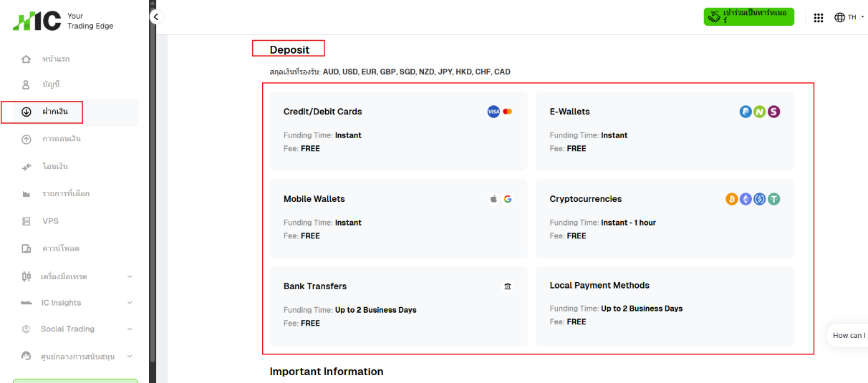Click the Deposit page heading
Image resolution: width=868 pixels, height=383 pixels.
[289, 49]
